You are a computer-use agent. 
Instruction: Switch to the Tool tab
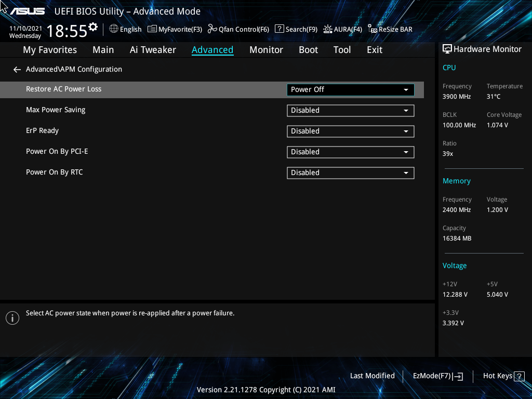tap(342, 50)
